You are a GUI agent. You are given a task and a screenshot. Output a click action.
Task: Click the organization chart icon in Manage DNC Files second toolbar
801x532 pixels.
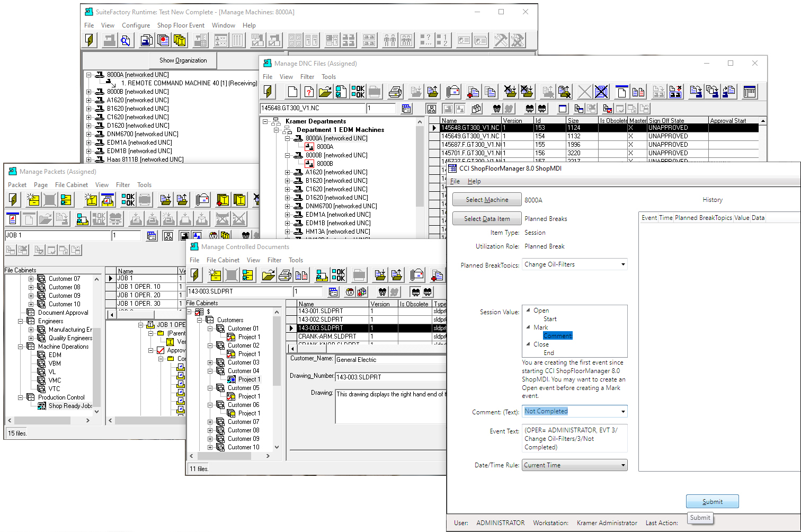432,109
